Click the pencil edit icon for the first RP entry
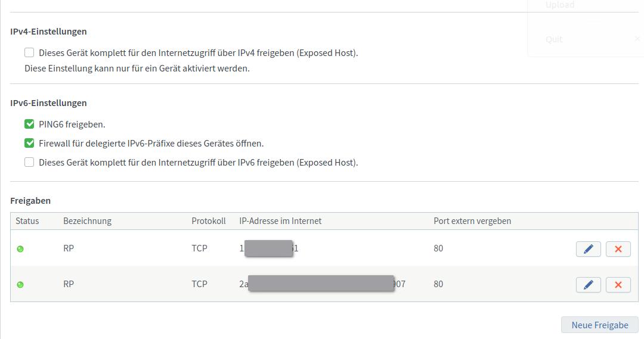This screenshot has width=644, height=339. click(588, 249)
